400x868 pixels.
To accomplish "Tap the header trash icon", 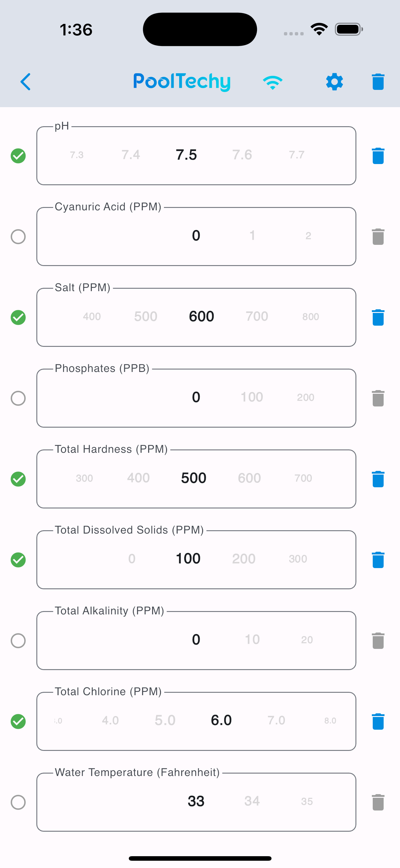I will (378, 81).
